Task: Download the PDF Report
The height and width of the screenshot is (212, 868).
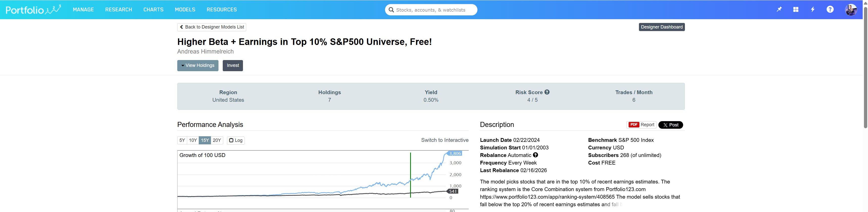Action: pos(641,124)
